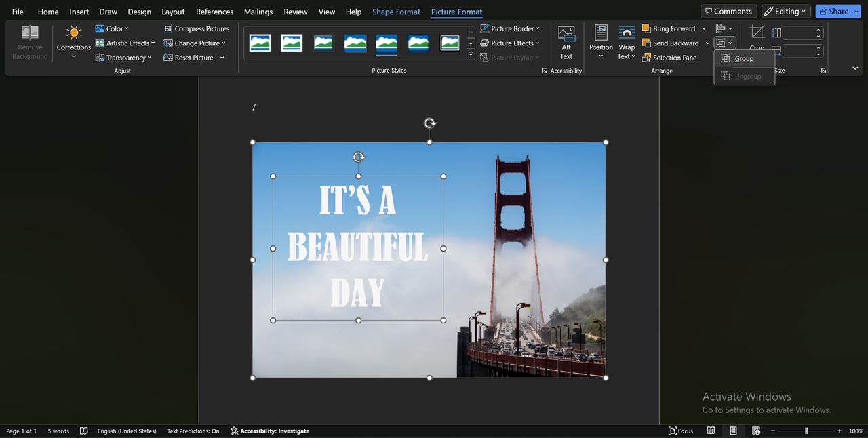Switch to the References tab
Image resolution: width=868 pixels, height=438 pixels.
coord(215,12)
